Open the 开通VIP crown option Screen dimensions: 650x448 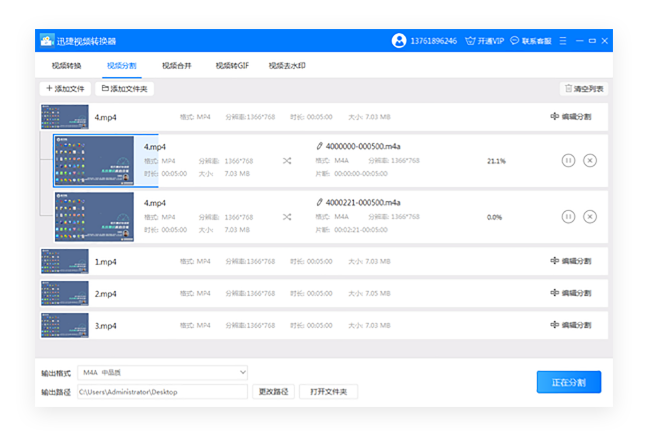(x=485, y=41)
